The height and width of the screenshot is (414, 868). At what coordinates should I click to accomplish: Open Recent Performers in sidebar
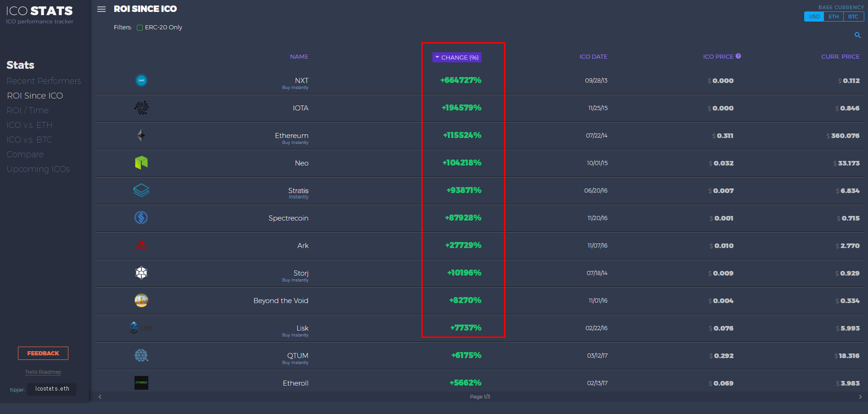point(44,81)
